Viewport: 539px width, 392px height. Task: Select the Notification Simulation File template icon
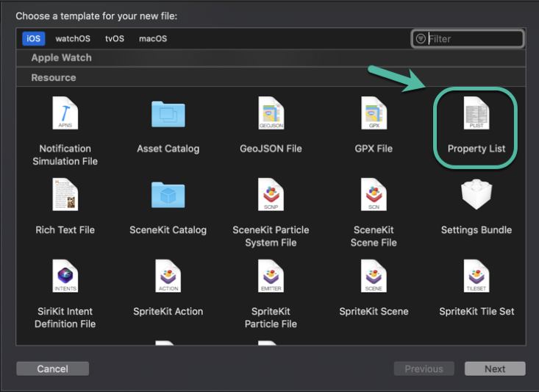(65, 113)
